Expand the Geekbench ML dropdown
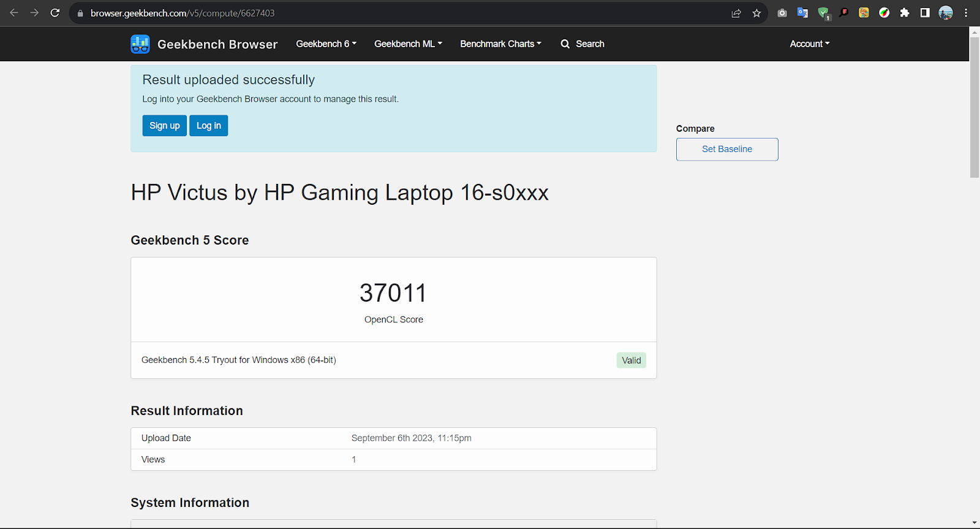This screenshot has width=980, height=529. (x=408, y=44)
